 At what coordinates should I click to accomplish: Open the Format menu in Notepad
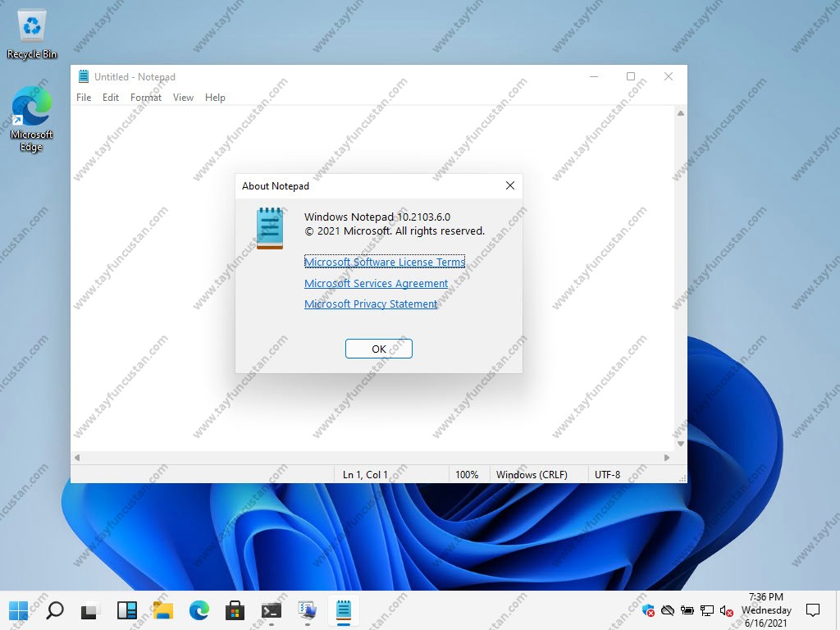coord(146,98)
